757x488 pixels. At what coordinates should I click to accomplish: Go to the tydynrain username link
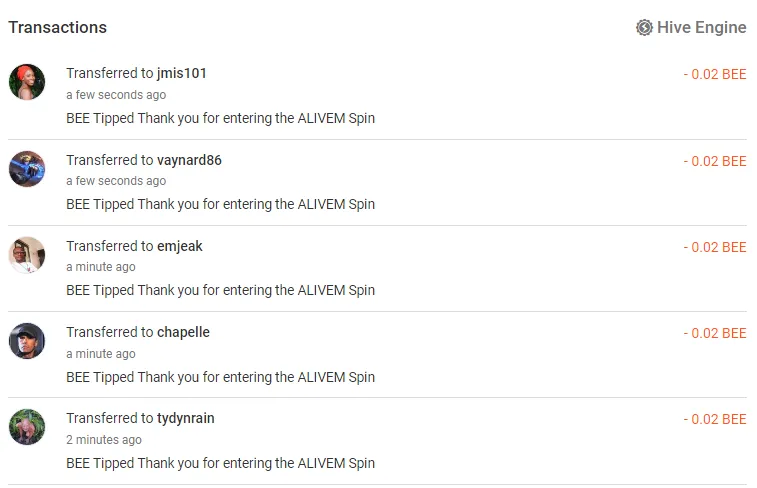(x=185, y=418)
